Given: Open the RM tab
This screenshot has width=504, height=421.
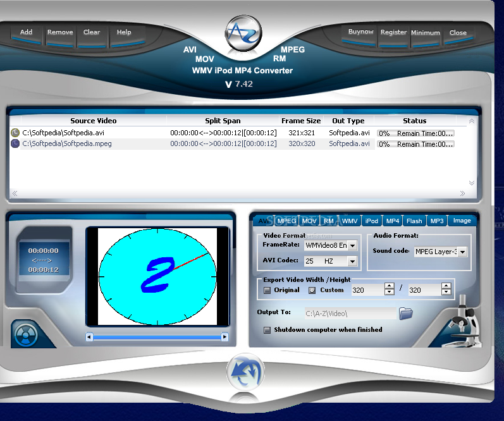Looking at the screenshot, I should [x=328, y=221].
